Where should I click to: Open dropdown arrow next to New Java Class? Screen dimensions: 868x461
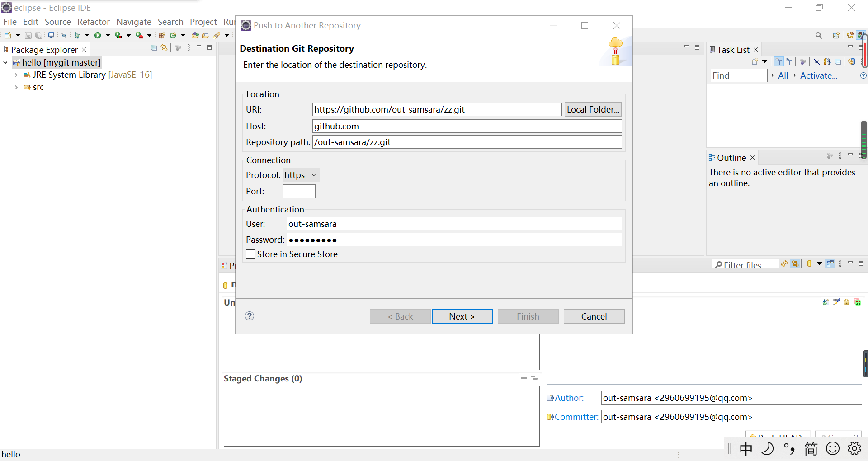[183, 35]
